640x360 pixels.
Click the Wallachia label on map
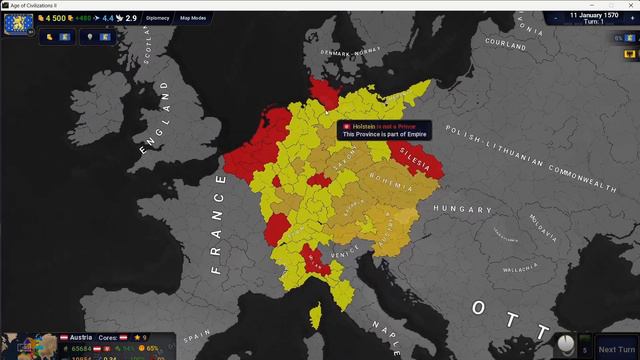[x=520, y=268]
